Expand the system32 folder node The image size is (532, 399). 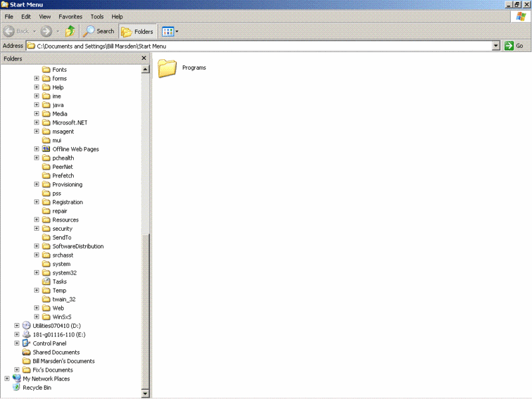tap(37, 273)
